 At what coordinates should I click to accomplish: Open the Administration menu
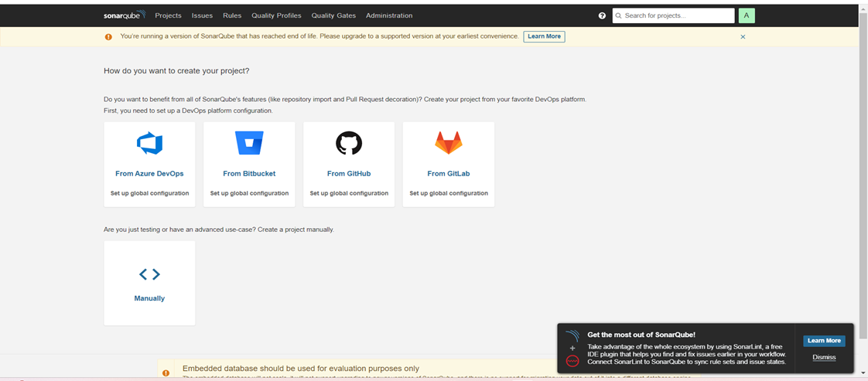click(389, 15)
